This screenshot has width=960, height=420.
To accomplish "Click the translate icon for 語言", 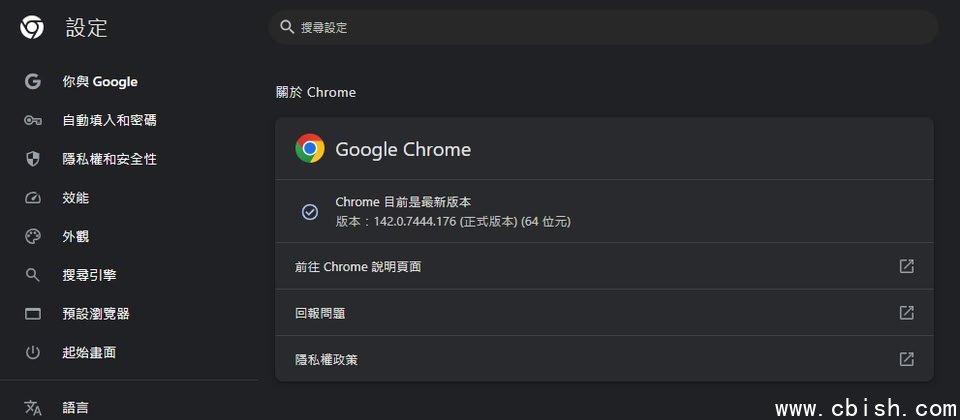I will coord(33,407).
